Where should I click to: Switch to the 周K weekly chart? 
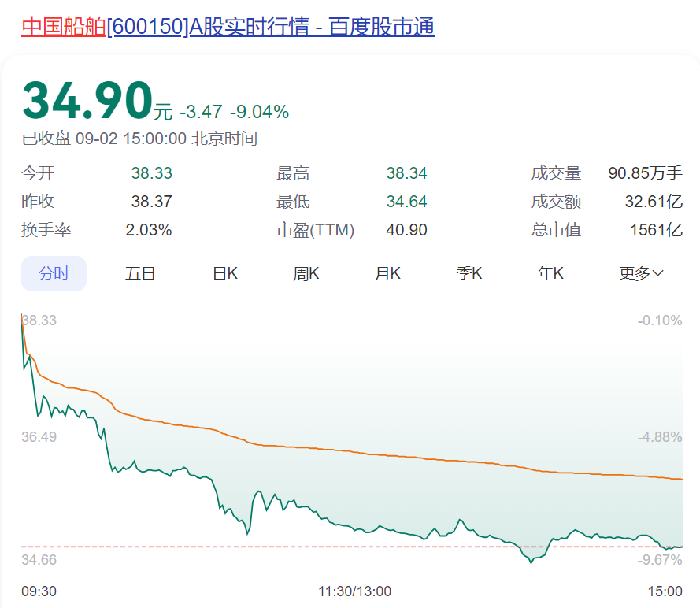click(x=306, y=272)
